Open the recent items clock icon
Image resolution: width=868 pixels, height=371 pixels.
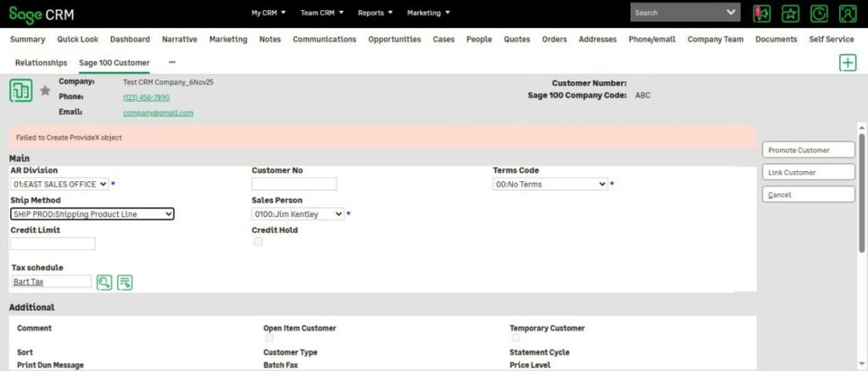point(819,14)
